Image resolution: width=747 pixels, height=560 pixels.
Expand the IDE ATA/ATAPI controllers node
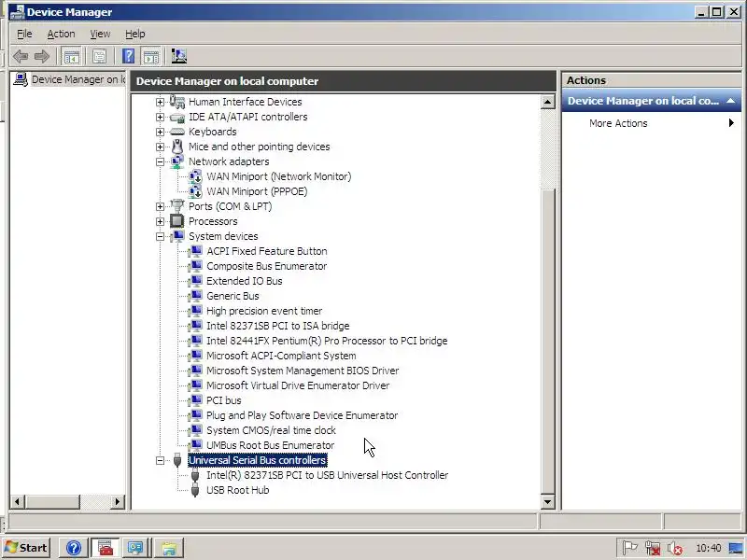click(160, 117)
